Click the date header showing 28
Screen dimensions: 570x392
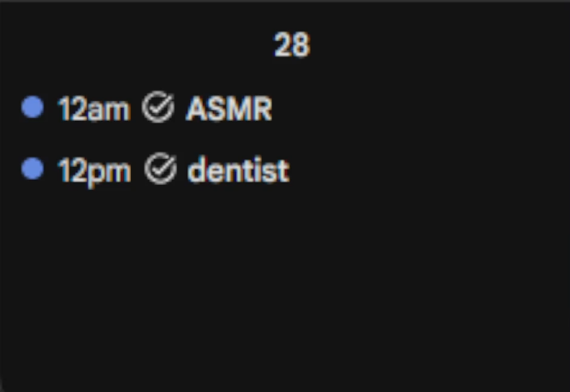pos(291,45)
